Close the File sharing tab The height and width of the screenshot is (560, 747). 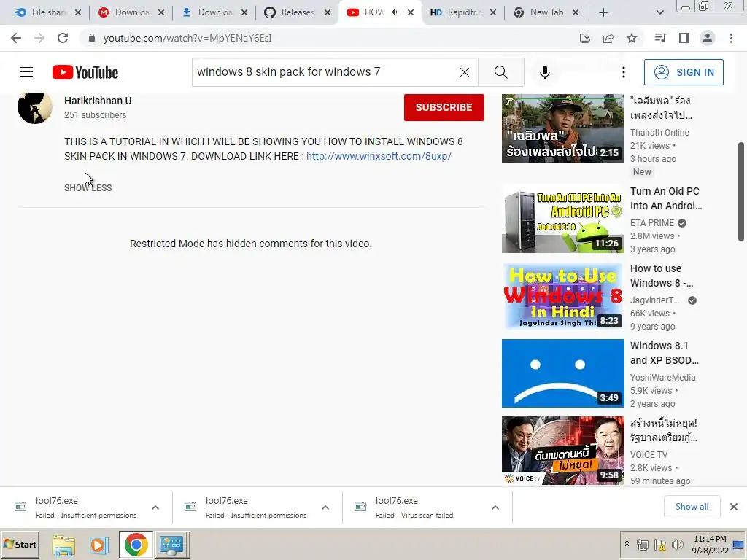(78, 13)
